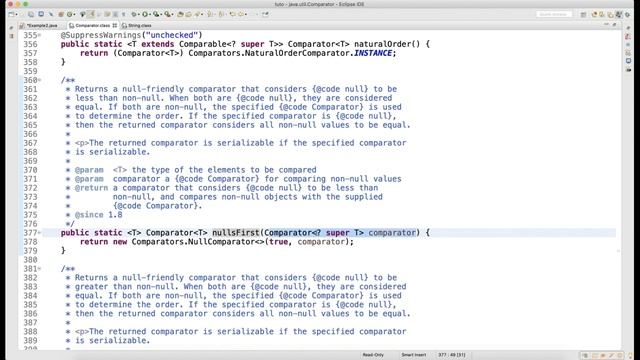The width and height of the screenshot is (640, 360).
Task: Focus the Quick Access search field
Action: [554, 14]
